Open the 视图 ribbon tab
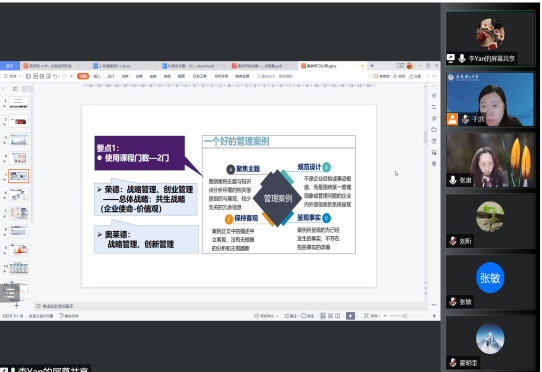542x372 pixels. (x=181, y=76)
